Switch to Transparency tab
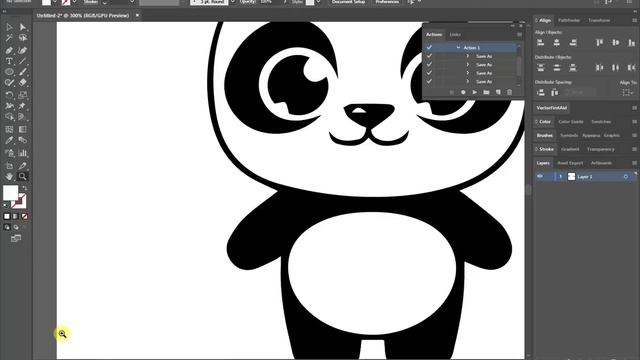Image resolution: width=640 pixels, height=360 pixels. [600, 149]
